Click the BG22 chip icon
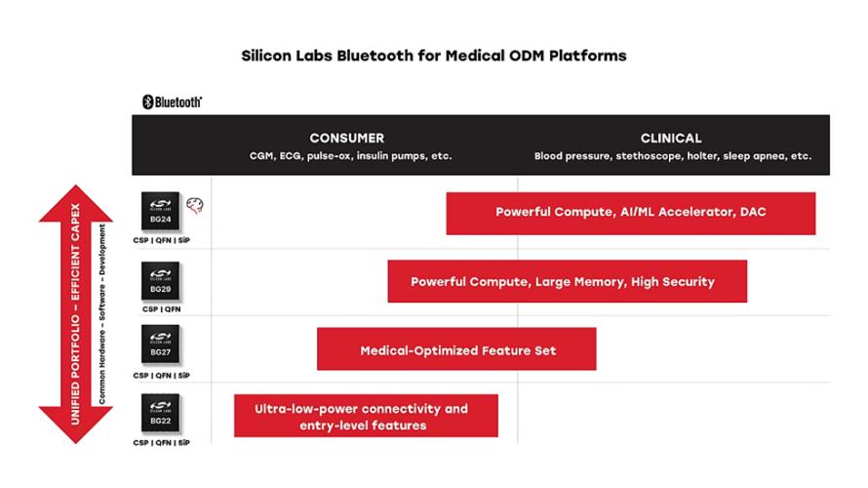Viewport: 868px width, 488px height. (x=160, y=413)
